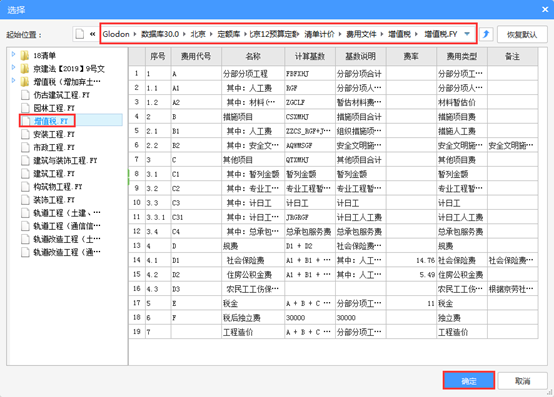Click file icon of 建筑与装饰工程.FY
This screenshot has width=554, height=397.
coord(25,160)
